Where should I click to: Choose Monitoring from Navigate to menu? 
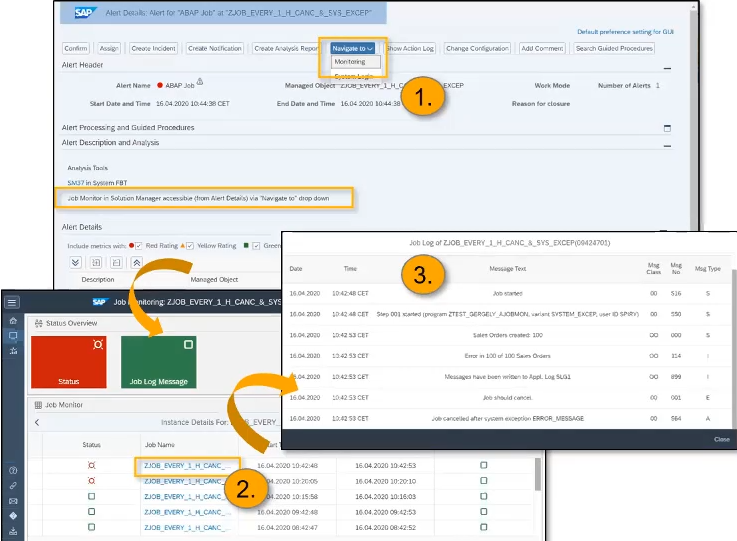pos(350,62)
